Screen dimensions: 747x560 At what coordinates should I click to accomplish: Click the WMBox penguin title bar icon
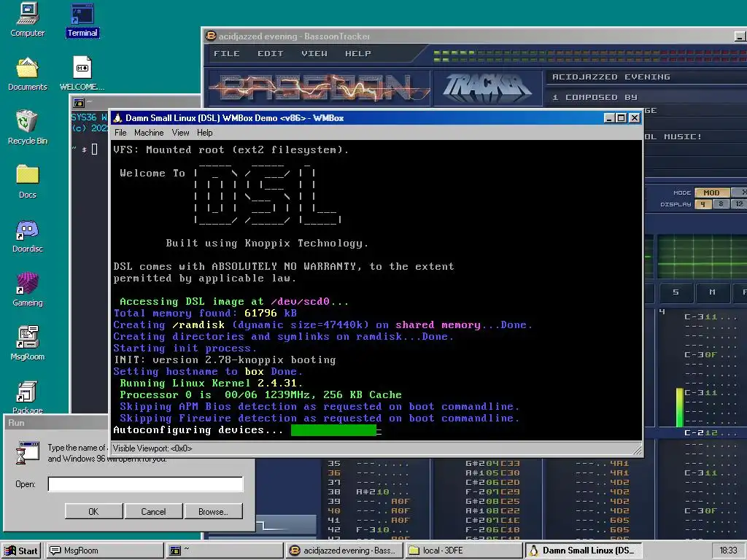pyautogui.click(x=117, y=117)
